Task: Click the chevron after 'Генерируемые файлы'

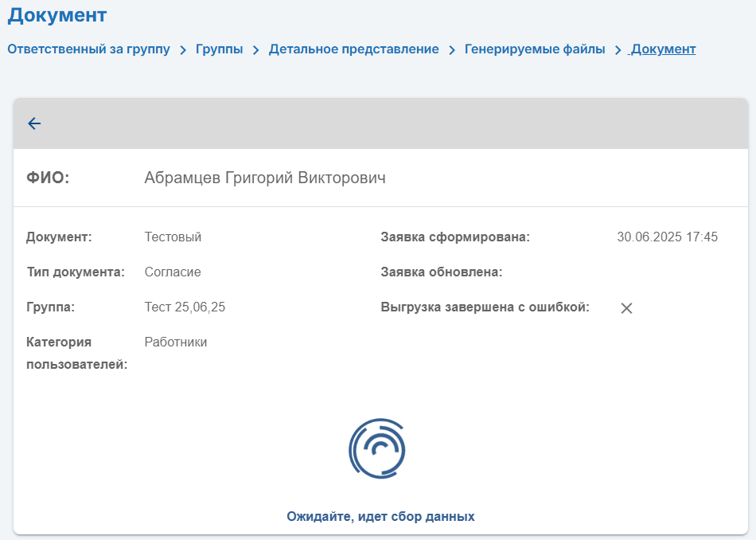Action: click(618, 50)
